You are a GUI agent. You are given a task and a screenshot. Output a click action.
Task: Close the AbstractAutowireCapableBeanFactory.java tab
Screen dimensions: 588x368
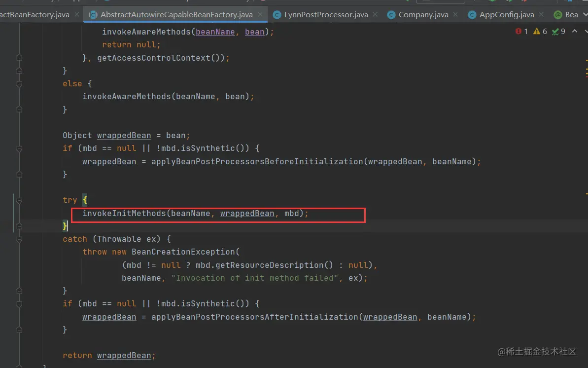(x=260, y=15)
